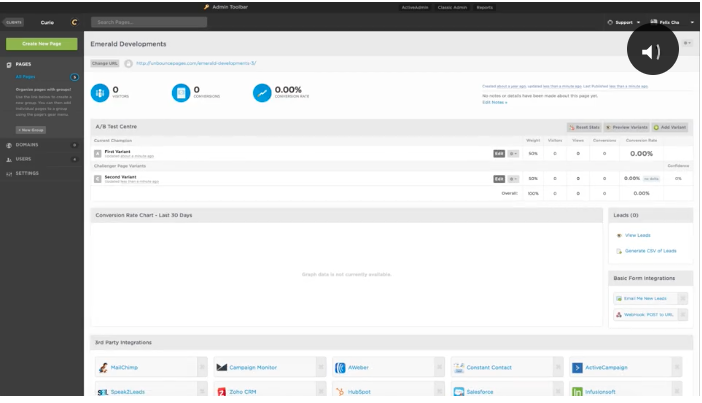Click the Domains globe icon in the sidebar
The width and height of the screenshot is (702, 403).
tap(9, 145)
